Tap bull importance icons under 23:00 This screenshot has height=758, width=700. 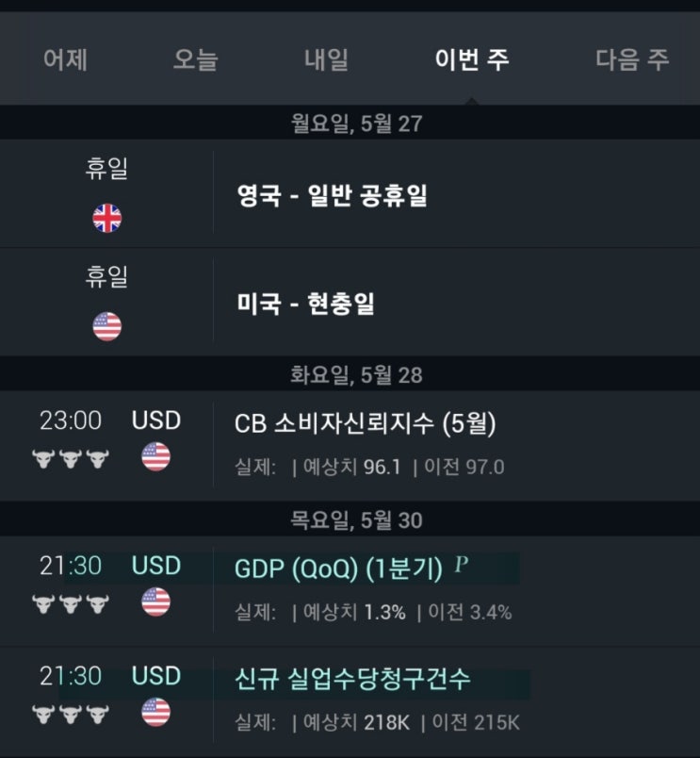coord(71,458)
